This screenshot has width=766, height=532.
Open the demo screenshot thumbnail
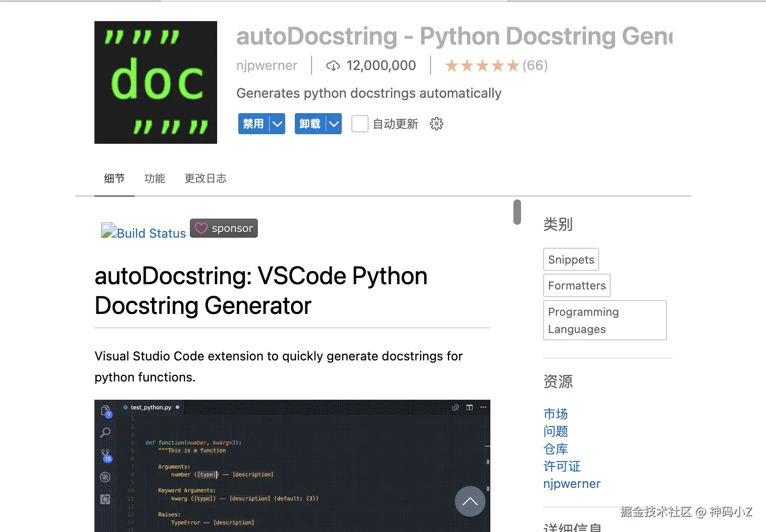tap(292, 466)
